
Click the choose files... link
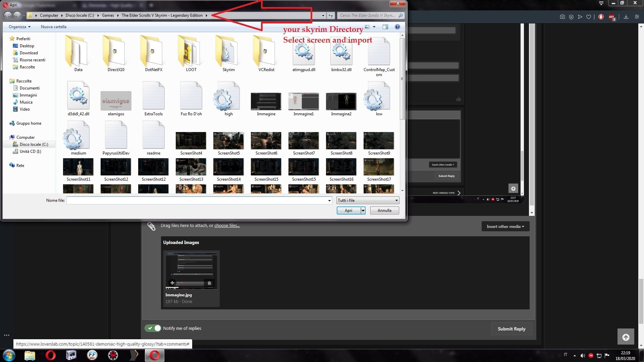(227, 226)
